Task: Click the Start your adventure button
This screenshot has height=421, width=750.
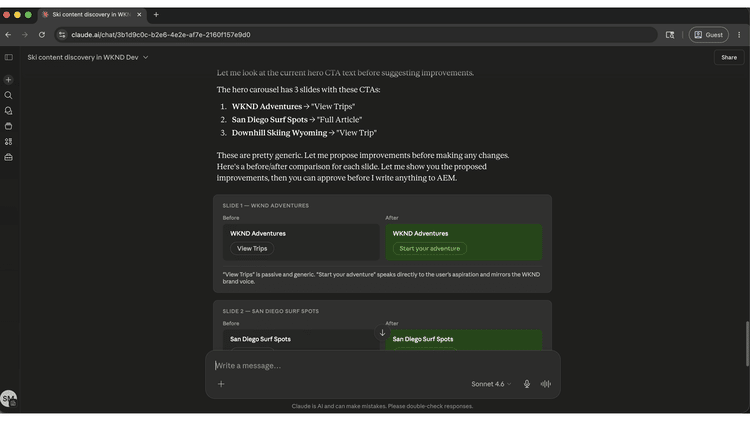Action: (x=430, y=248)
